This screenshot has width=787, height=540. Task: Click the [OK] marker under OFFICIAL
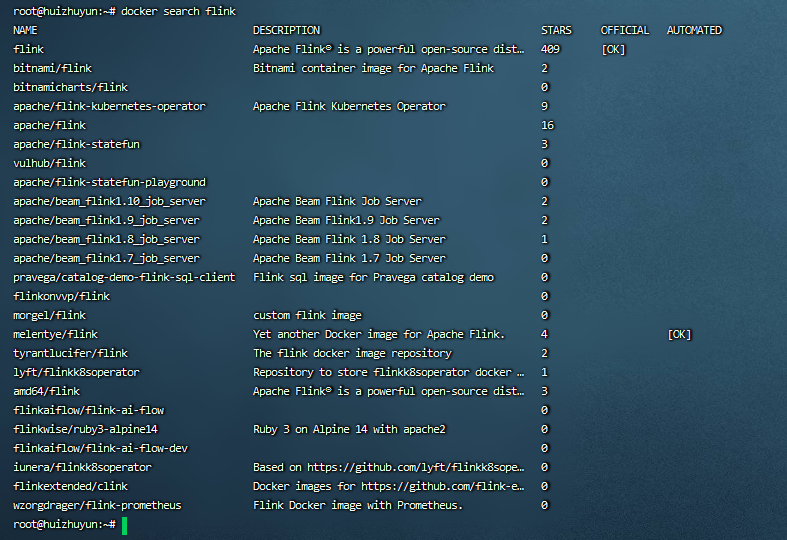pyautogui.click(x=613, y=49)
